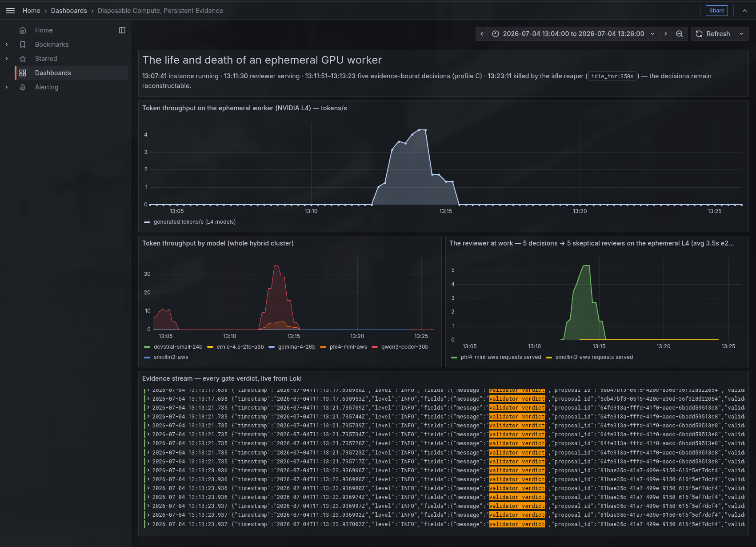Screen dimensions: 756x547
Task: Click green swatch for devstral-small-24b
Action: point(147,347)
